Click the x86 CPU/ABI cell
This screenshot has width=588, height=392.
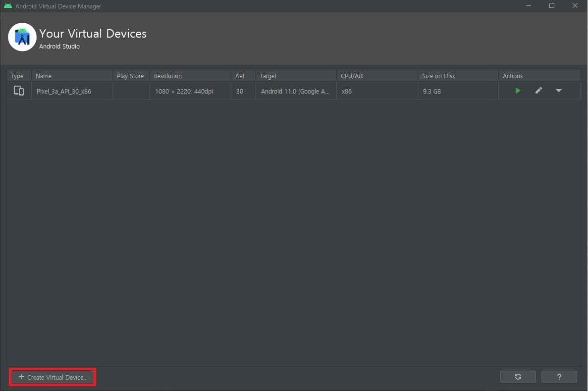[x=377, y=91]
